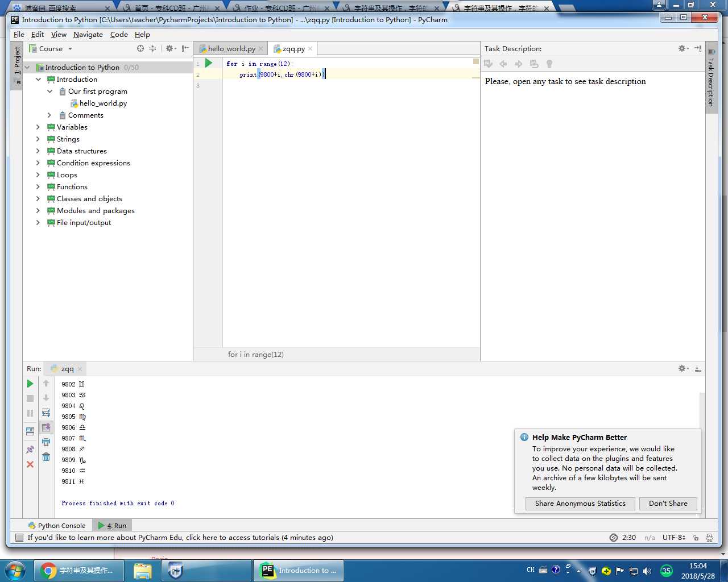Screen dimensions: 728x582
Task: Collapse the Our first program node
Action: (49, 91)
